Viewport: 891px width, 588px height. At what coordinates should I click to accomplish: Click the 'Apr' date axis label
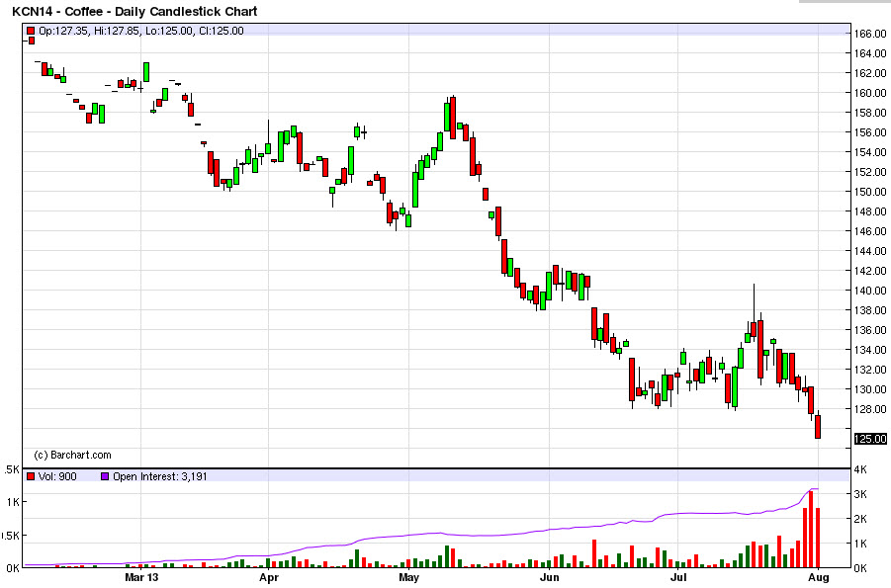[269, 578]
